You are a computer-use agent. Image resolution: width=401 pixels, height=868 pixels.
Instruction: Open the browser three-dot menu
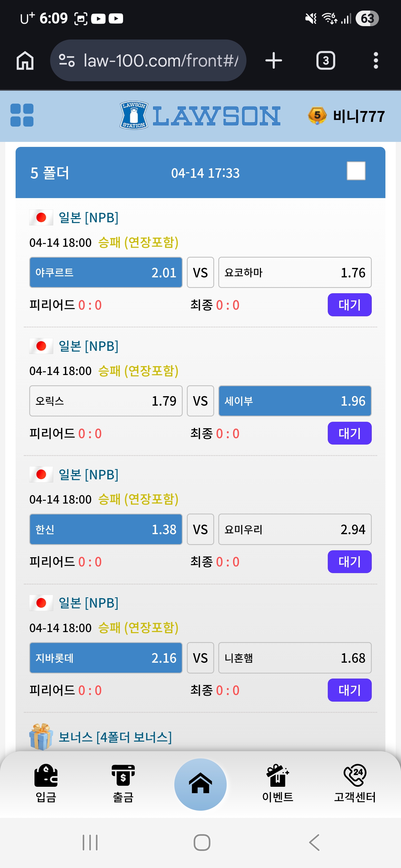click(376, 61)
